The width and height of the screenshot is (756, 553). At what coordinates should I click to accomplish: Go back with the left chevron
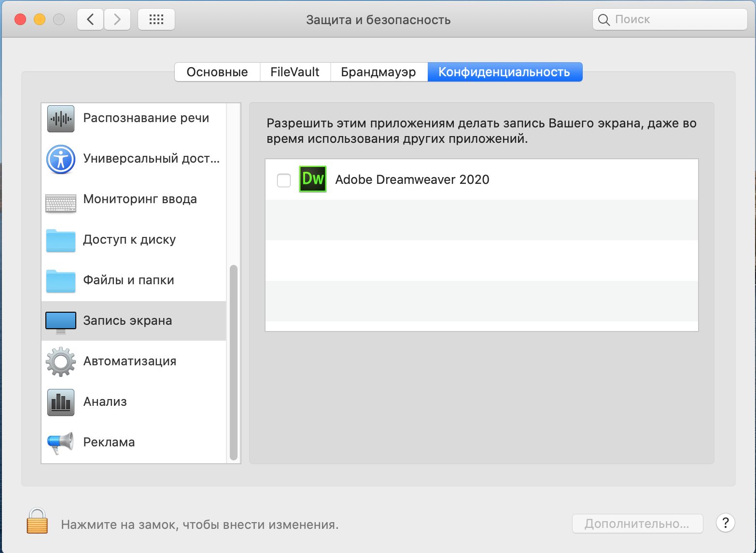(x=90, y=19)
